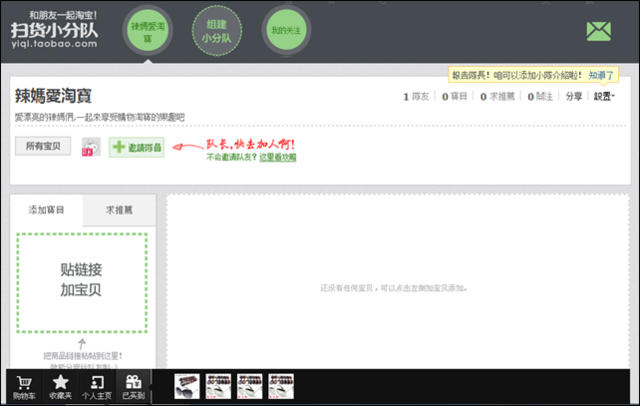
Task: Open the envelope messages icon
Action: [x=598, y=31]
